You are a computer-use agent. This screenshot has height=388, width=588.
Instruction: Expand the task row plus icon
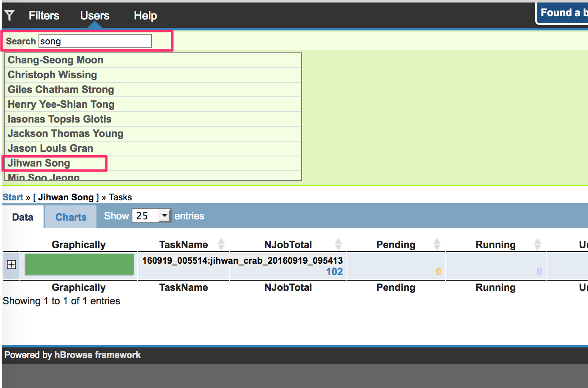tap(11, 265)
